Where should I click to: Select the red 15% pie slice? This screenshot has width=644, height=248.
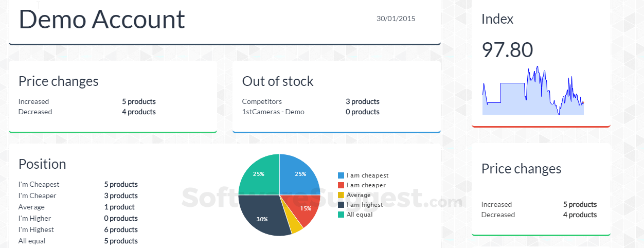click(x=306, y=208)
